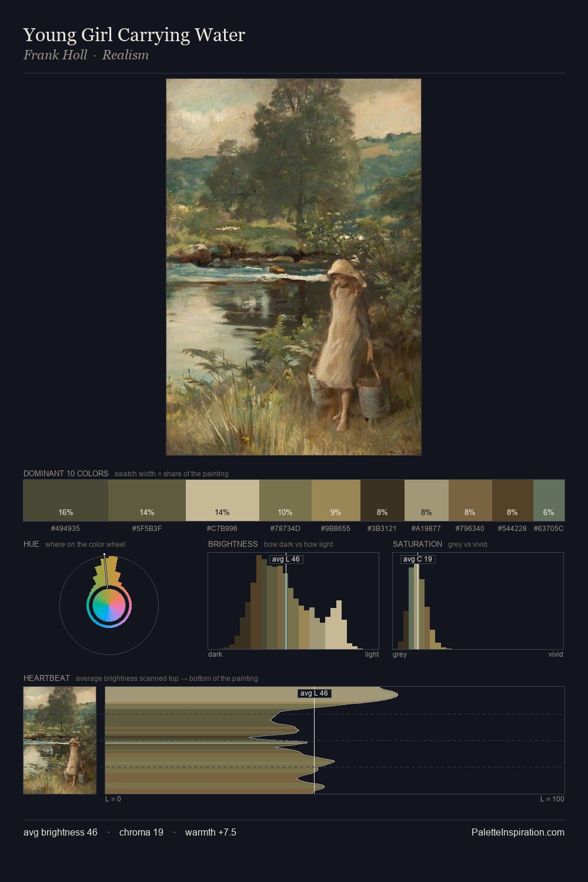Screen dimensions: 588x882
Task: Select the #5F5B3F swatch at 14%
Action: click(x=147, y=500)
